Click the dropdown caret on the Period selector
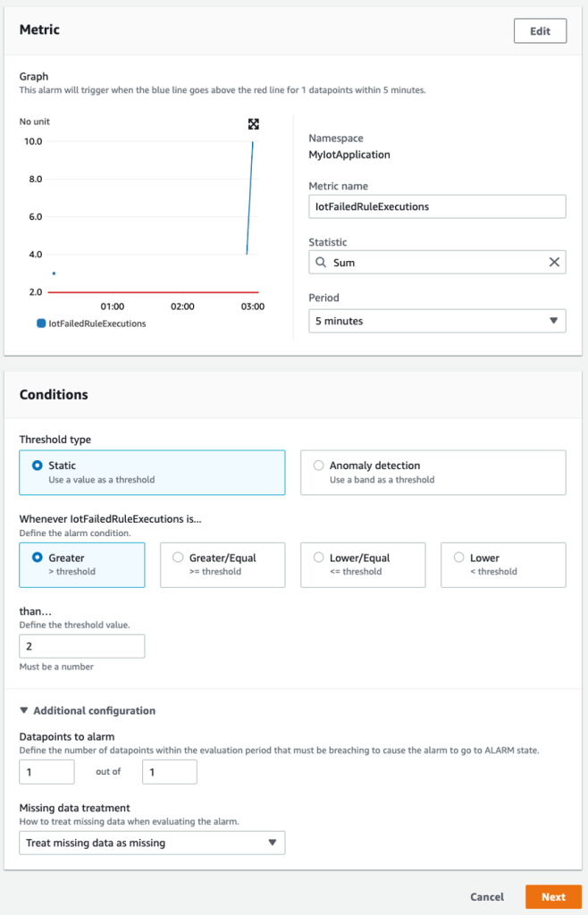Viewport: 588px width, 915px height. pos(554,319)
